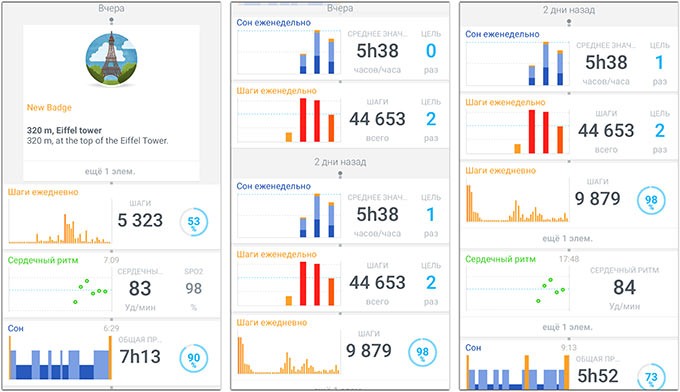The height and width of the screenshot is (392, 680).
Task: Open 'Сон еженедельно' title in the right screen
Action: [x=502, y=34]
